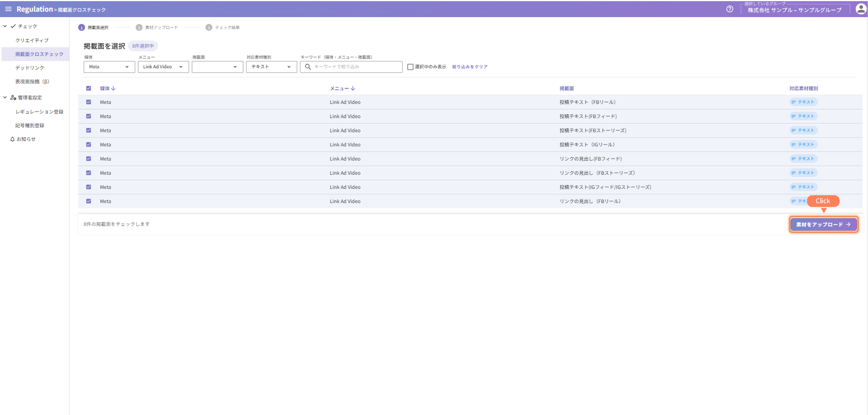Click the search magnifier icon in keyword field

coord(308,67)
